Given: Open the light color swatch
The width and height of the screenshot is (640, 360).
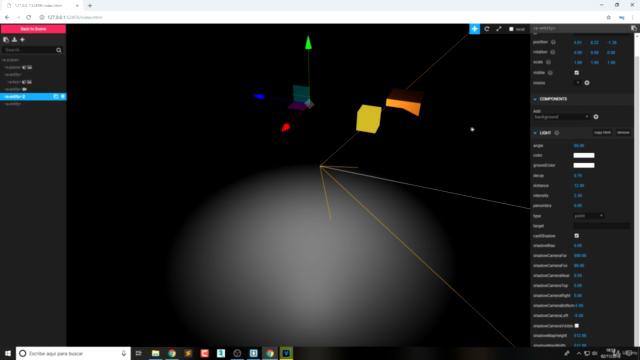Looking at the screenshot, I should 584,156.
